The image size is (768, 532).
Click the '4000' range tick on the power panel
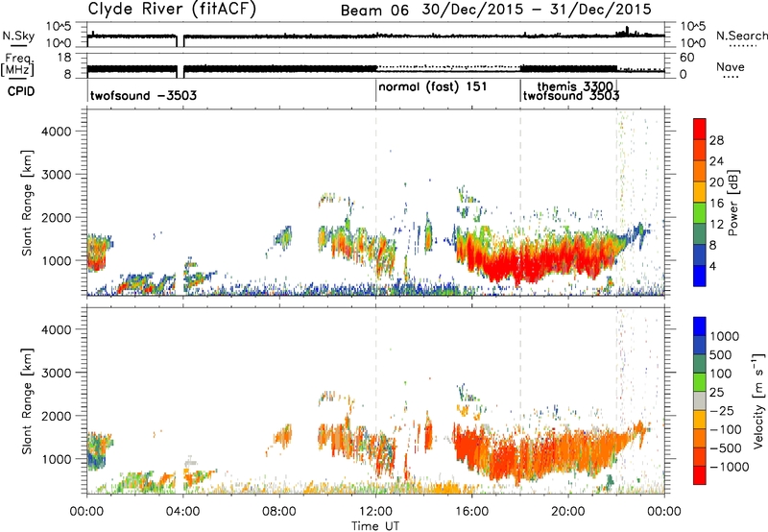[x=56, y=131]
